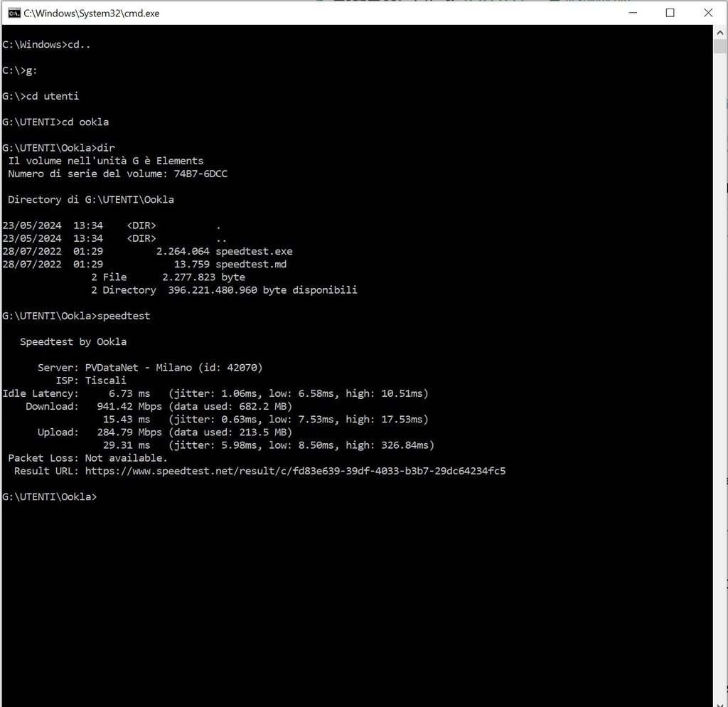Click idle latency value 6.73 ms
Image resolution: width=728 pixels, height=707 pixels.
pos(129,393)
